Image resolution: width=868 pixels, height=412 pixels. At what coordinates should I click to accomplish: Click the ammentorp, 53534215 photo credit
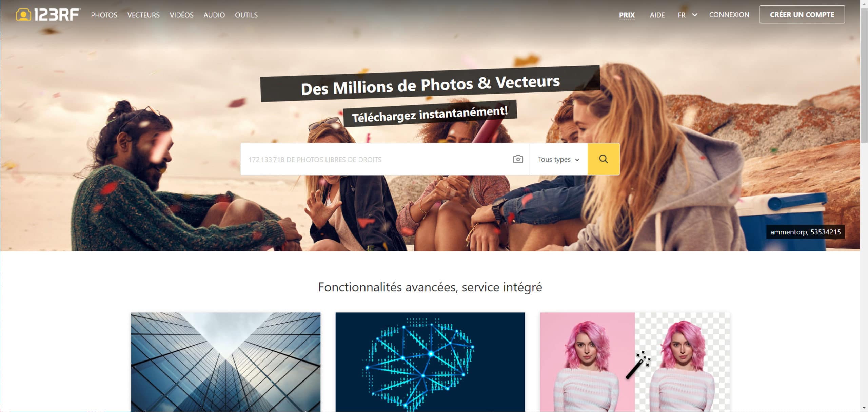tap(805, 232)
